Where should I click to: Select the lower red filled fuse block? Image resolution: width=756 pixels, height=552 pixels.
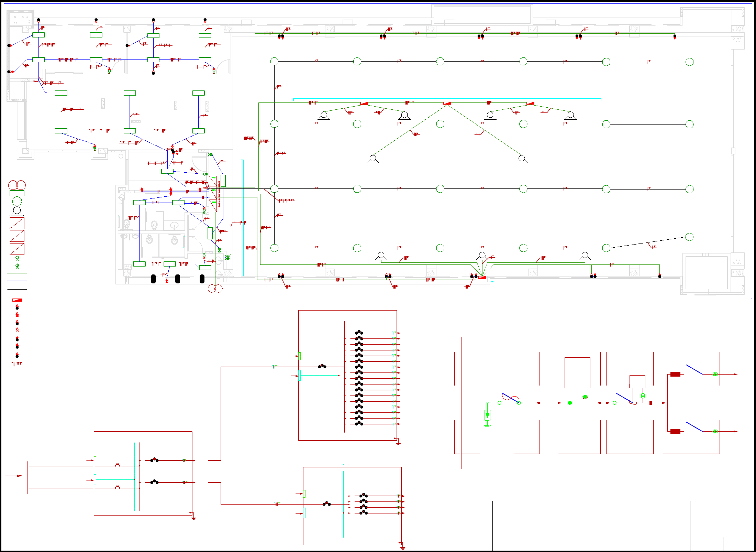(675, 431)
